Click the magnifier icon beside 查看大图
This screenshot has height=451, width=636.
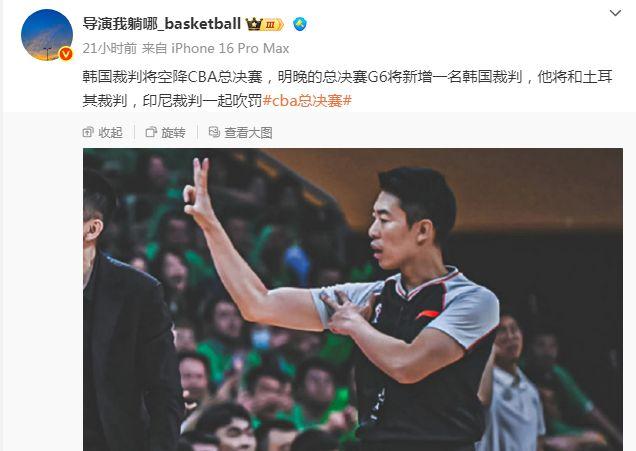point(214,132)
